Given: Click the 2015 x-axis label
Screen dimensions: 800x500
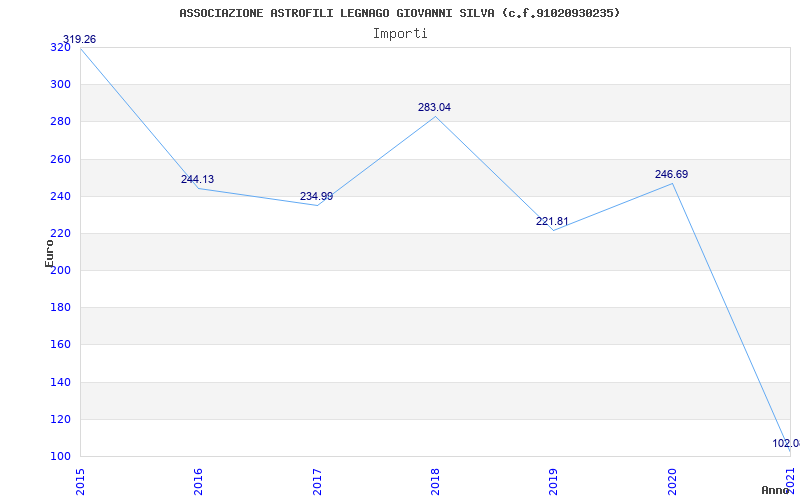Looking at the screenshot, I should coord(80,482).
